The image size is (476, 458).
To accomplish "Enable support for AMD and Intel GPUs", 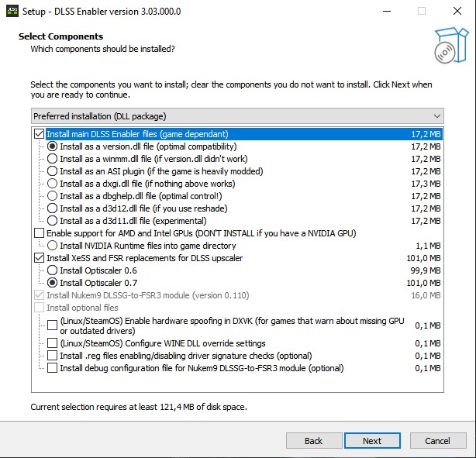I will (40, 233).
